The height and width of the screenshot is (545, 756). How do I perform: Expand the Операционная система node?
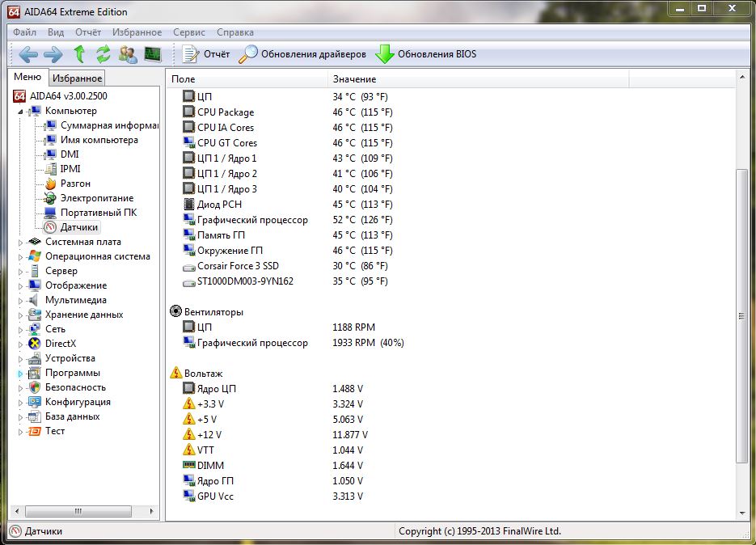coord(20,257)
